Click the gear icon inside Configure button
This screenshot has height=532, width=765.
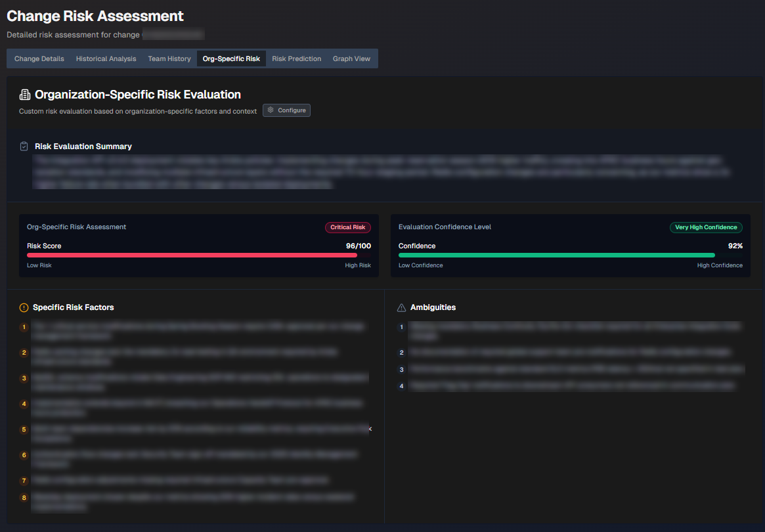(x=271, y=110)
